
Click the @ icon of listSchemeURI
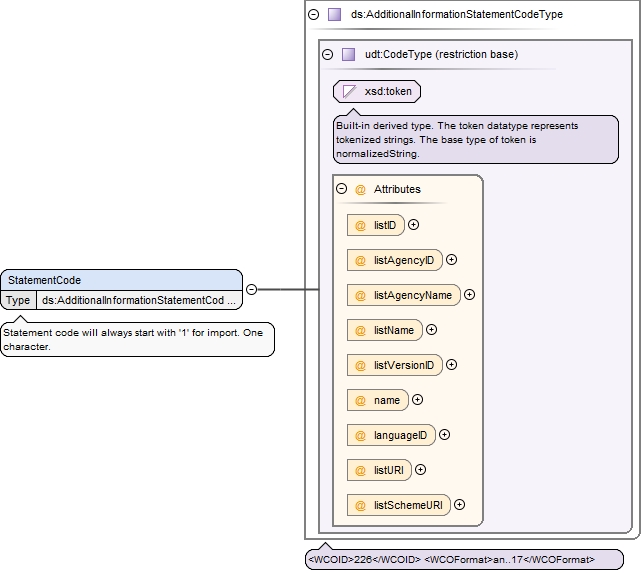pyautogui.click(x=360, y=506)
